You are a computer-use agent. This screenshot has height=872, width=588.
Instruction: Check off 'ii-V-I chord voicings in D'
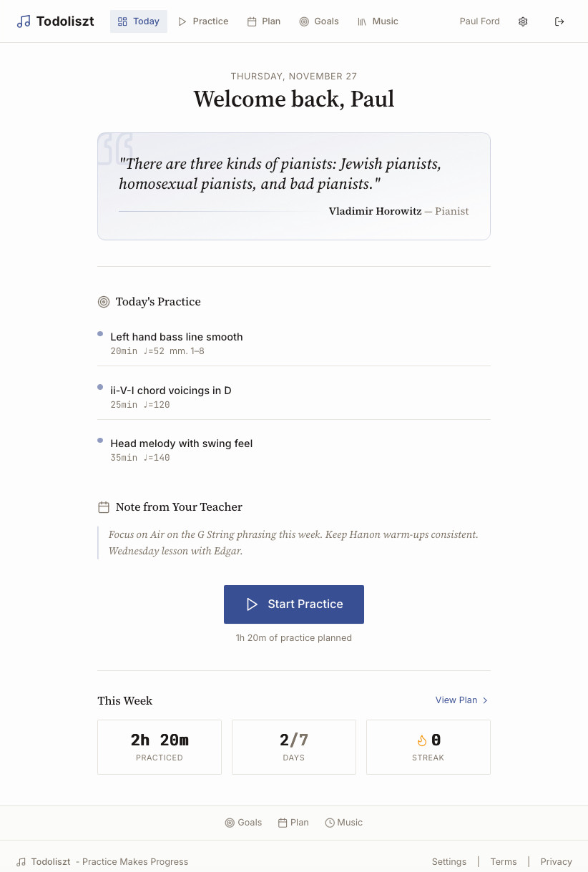pyautogui.click(x=99, y=387)
